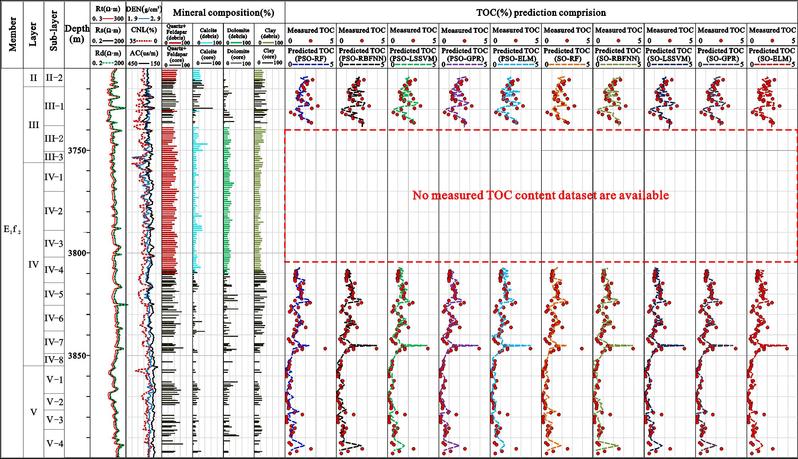
Task: Open the Mineral composition(%) header
Action: [x=220, y=14]
